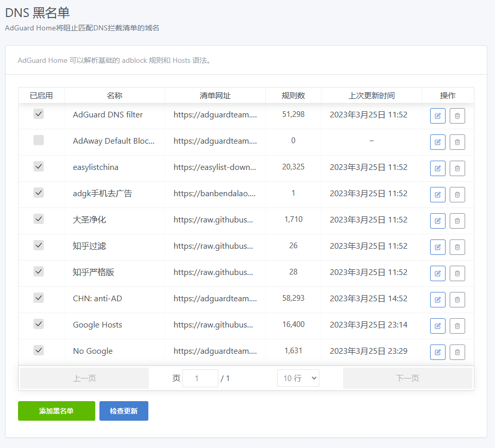The width and height of the screenshot is (495, 448).
Task: Delete the adgk手机去广告 list
Action: point(457,195)
